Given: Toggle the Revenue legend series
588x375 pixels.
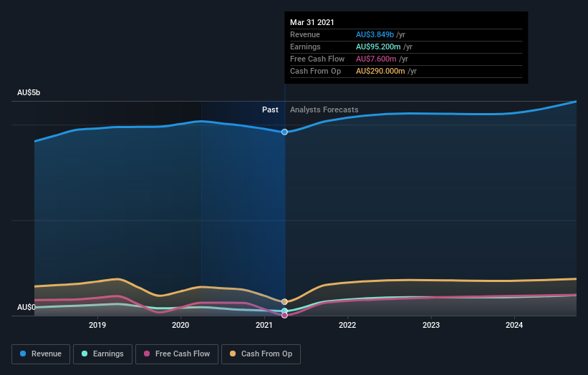Looking at the screenshot, I should pos(41,354).
